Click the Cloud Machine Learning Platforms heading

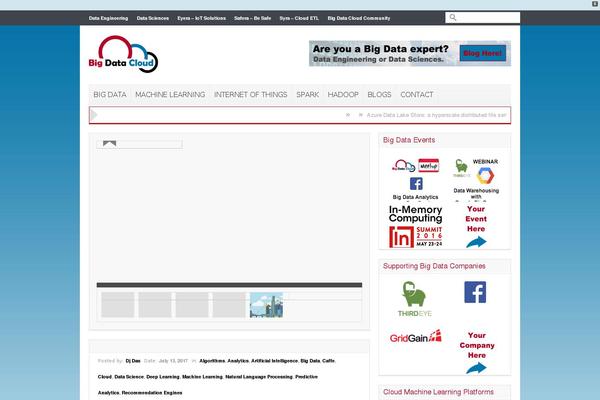coord(439,392)
